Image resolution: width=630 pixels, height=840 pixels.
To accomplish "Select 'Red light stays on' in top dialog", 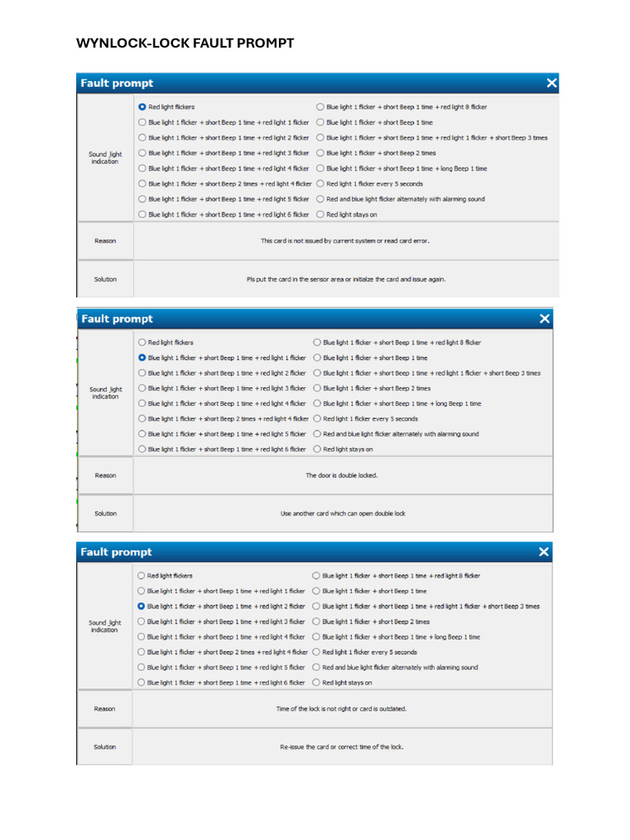I will tap(320, 214).
